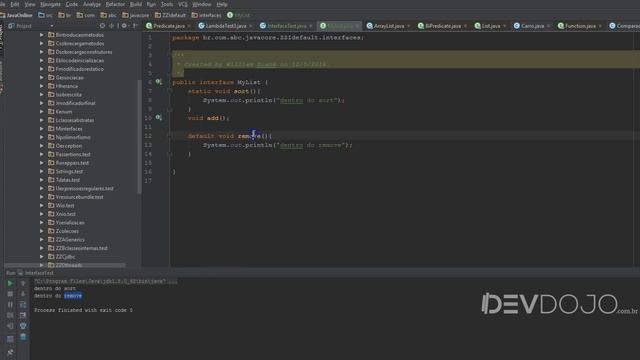
Task: Expand the Oexception folder
Action: pyautogui.click(x=42, y=146)
